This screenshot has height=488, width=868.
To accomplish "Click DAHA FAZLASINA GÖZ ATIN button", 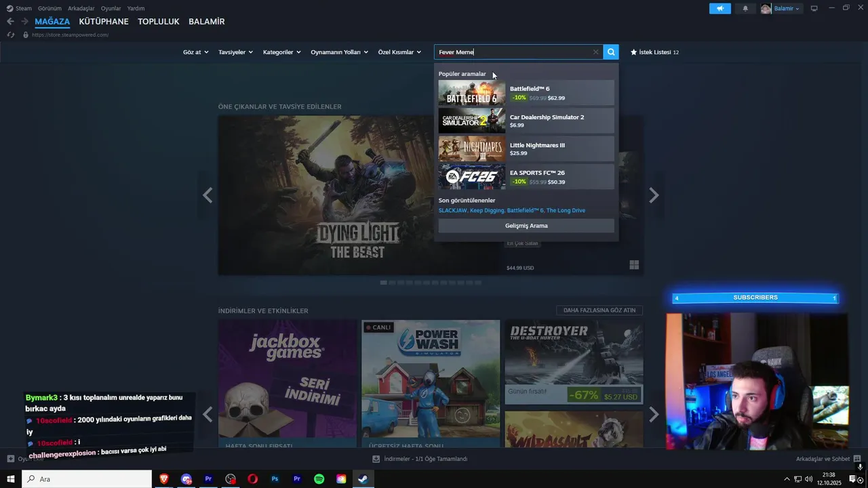I will (599, 310).
